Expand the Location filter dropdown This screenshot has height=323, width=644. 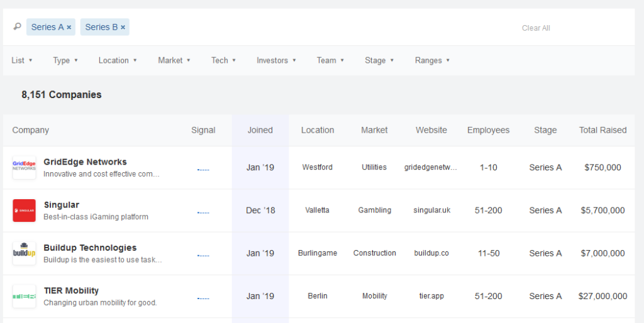point(118,60)
